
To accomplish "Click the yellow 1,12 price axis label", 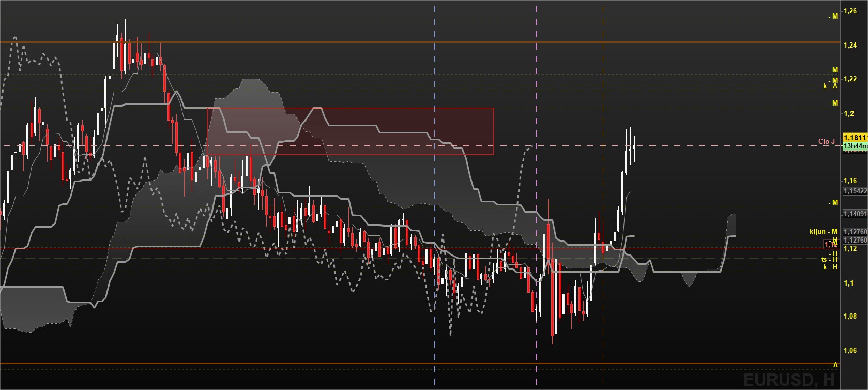I will (x=850, y=249).
